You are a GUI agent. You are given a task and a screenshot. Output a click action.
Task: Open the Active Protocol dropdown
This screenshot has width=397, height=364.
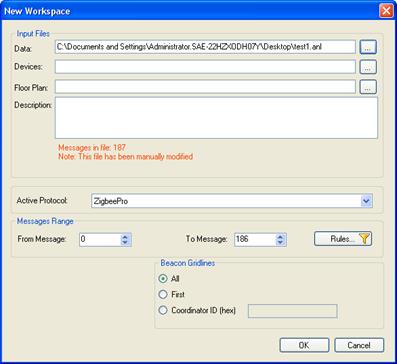[x=366, y=201]
